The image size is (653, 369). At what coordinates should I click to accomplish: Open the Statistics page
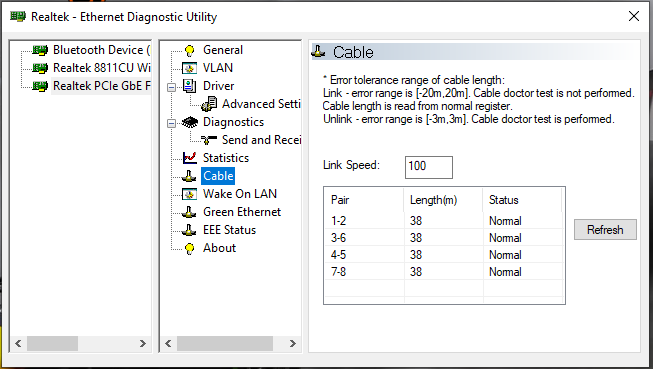(x=226, y=158)
